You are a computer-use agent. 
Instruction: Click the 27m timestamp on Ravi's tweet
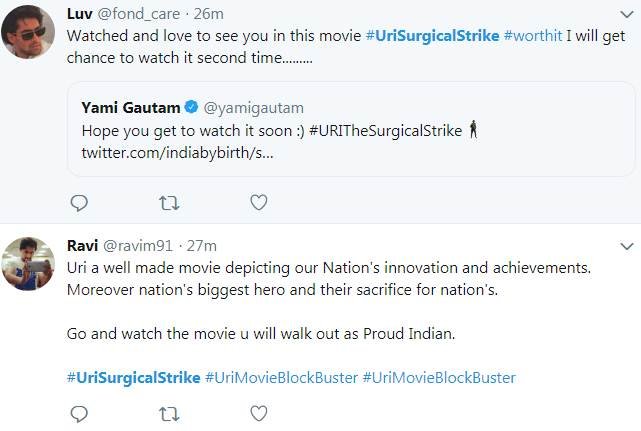202,245
